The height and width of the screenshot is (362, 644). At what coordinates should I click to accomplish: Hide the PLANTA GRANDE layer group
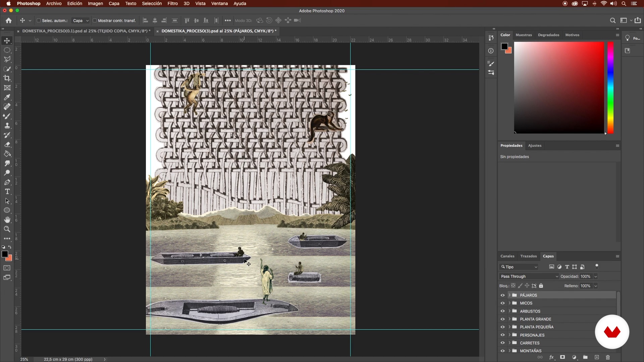(x=502, y=319)
